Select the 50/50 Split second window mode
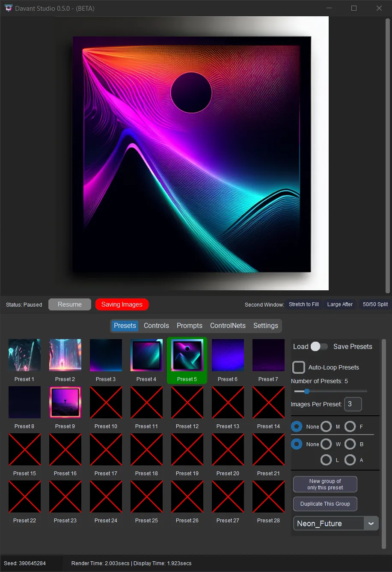 click(x=375, y=304)
